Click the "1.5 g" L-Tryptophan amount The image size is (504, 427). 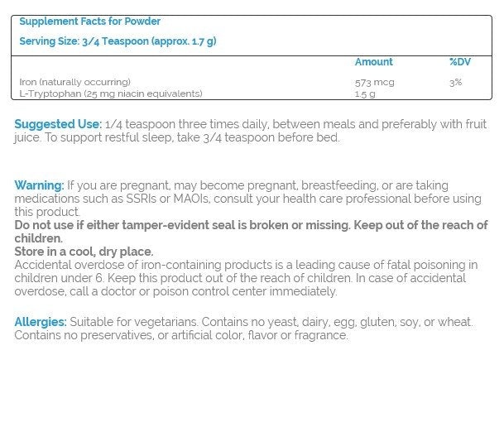(x=364, y=94)
